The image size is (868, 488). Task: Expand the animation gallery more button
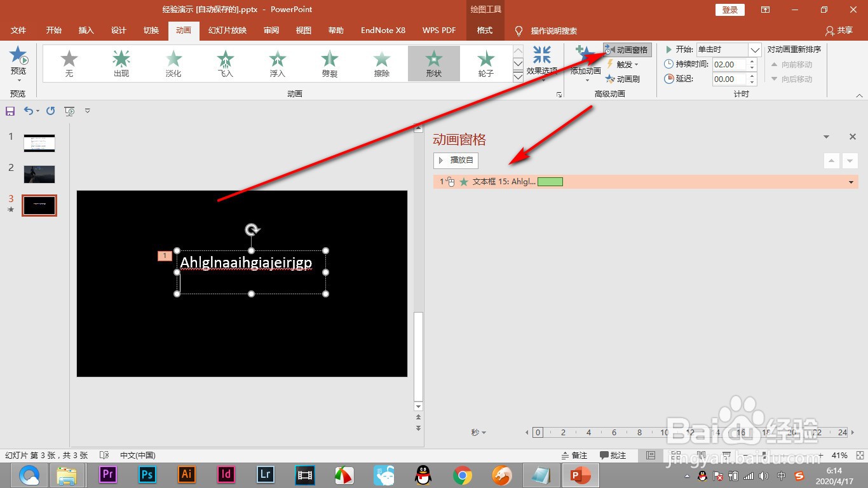click(517, 77)
